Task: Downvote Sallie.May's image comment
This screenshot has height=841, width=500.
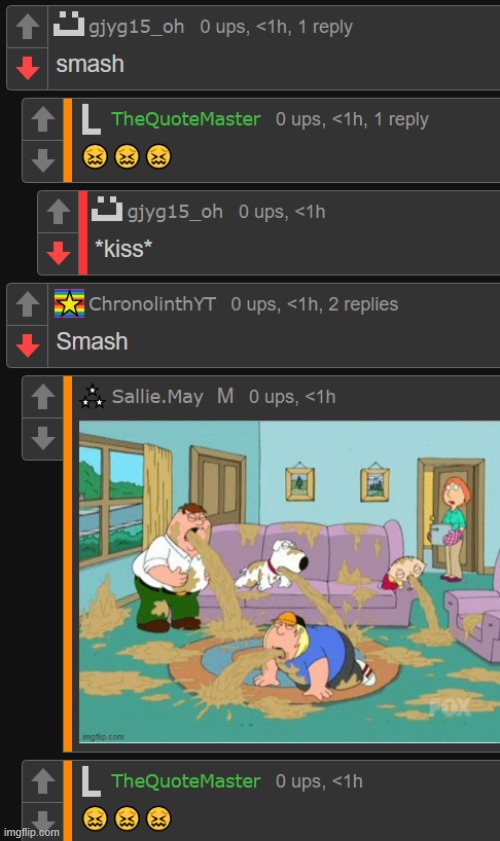Action: coord(43,438)
